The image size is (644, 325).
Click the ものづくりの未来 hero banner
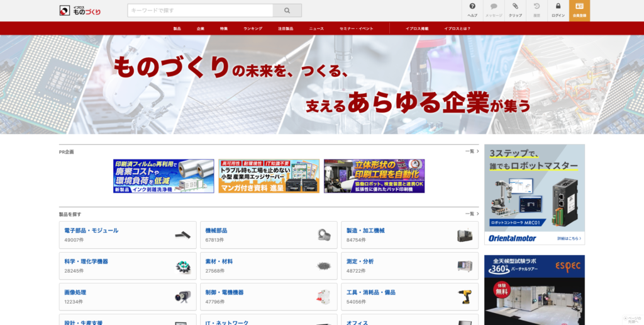(322, 84)
